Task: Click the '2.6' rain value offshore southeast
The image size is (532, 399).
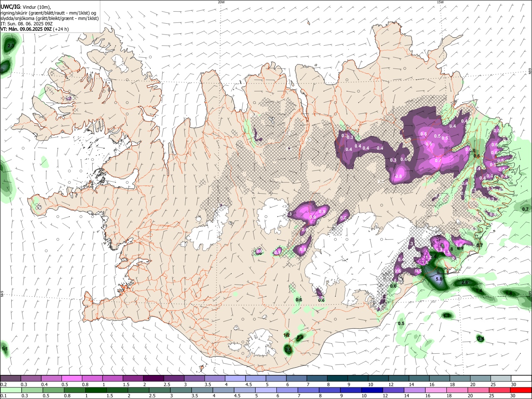Action: pos(465,283)
